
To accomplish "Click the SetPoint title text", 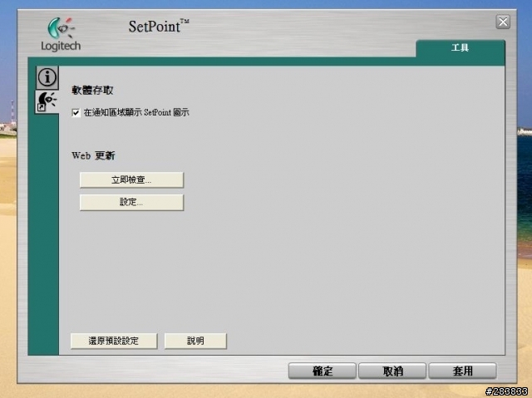I will [159, 26].
